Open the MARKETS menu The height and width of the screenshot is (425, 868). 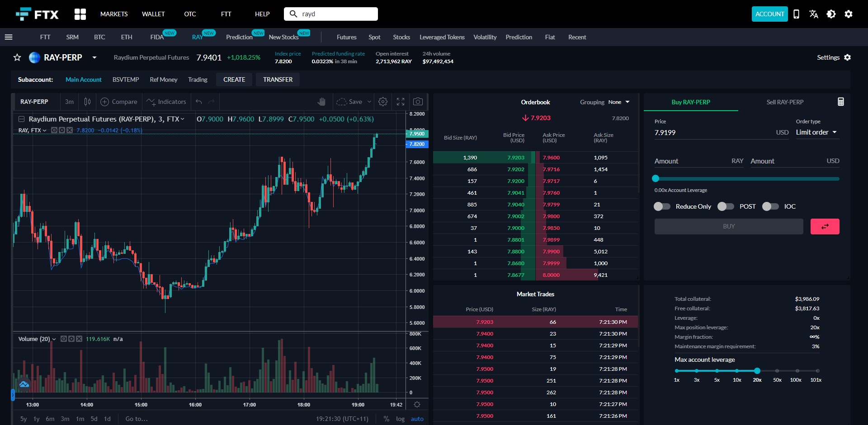pos(113,14)
